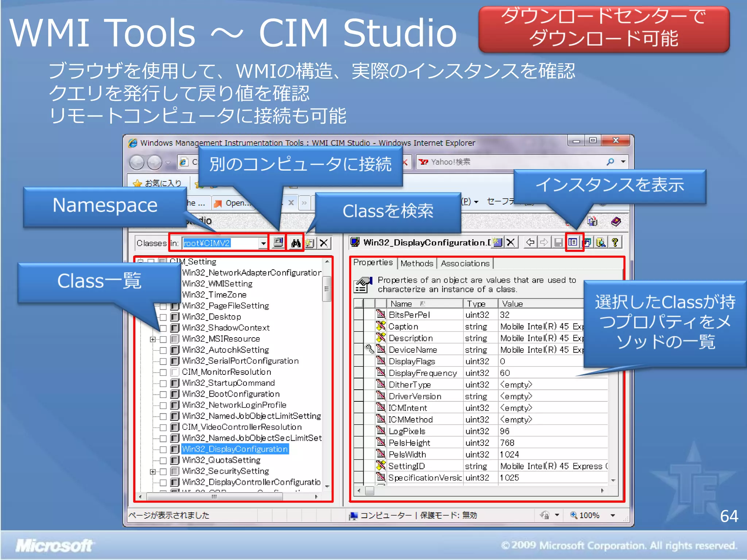Viewport: 747px width, 560px height.
Task: Click the root\CIMV2 namespace text field
Action: click(220, 243)
